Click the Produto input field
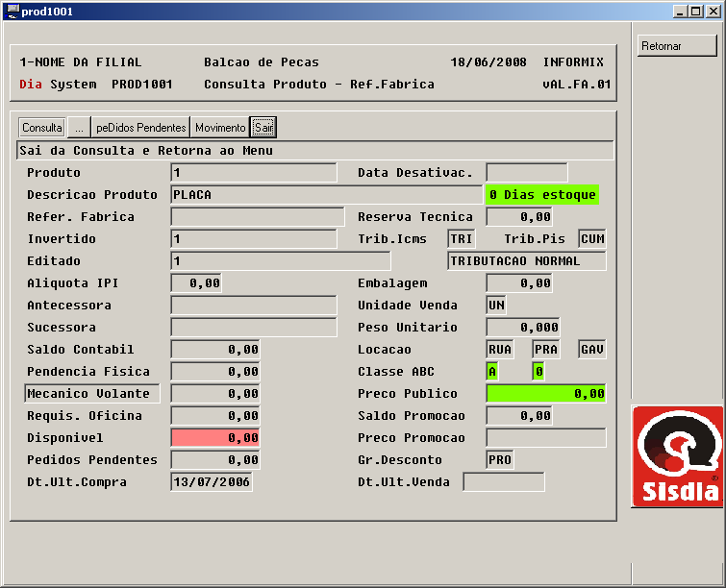726x588 pixels. (254, 173)
